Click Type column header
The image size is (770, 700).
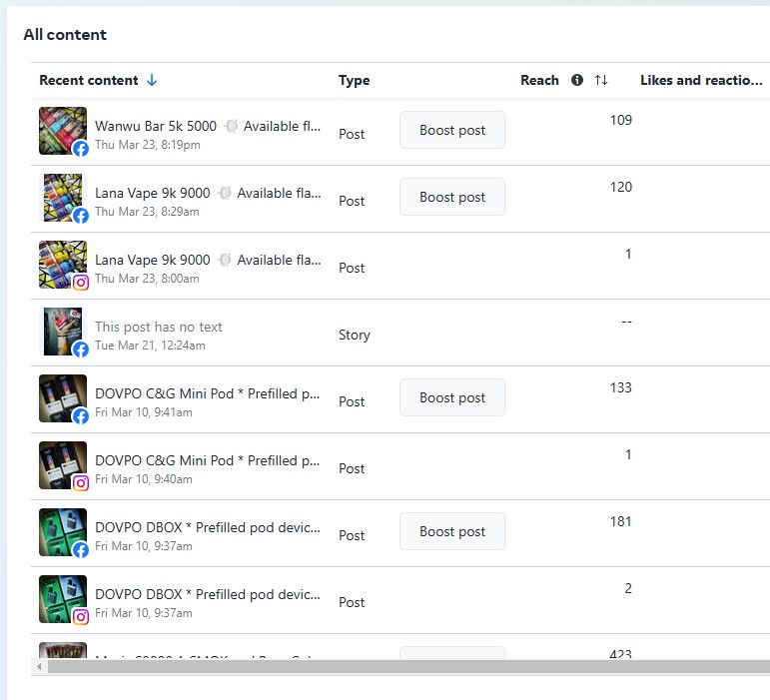pos(355,80)
